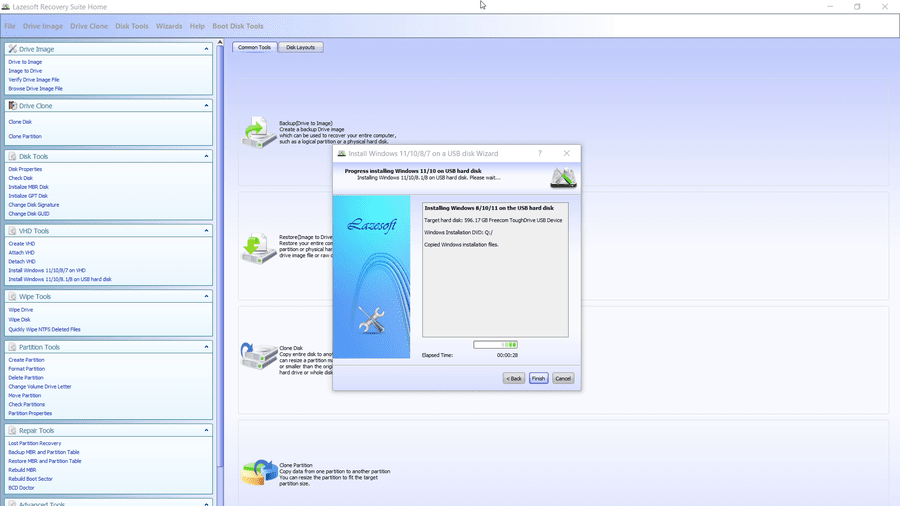Collapse the VHD Tools panel
The width and height of the screenshot is (900, 506).
click(x=206, y=231)
